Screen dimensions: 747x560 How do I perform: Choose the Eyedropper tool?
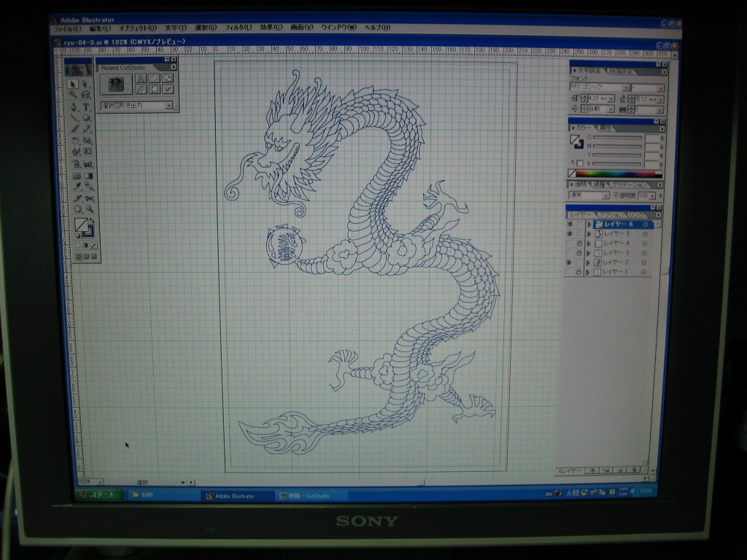coord(77,187)
